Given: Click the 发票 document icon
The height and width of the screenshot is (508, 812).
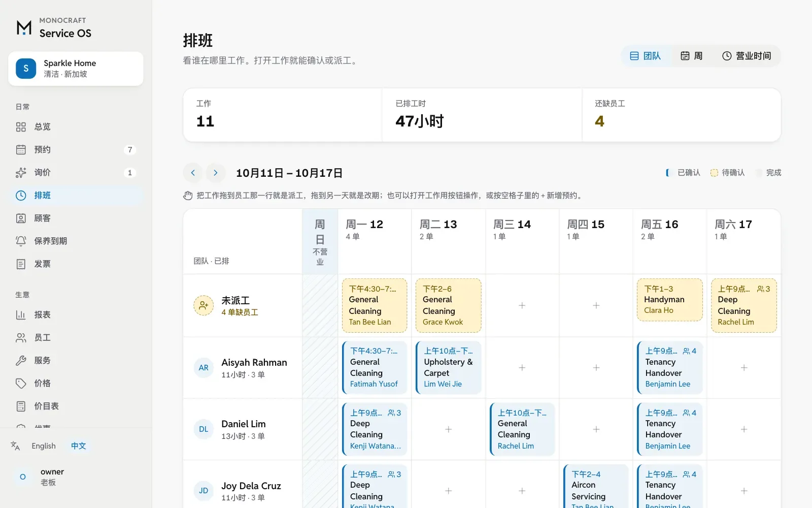Looking at the screenshot, I should coord(21,264).
